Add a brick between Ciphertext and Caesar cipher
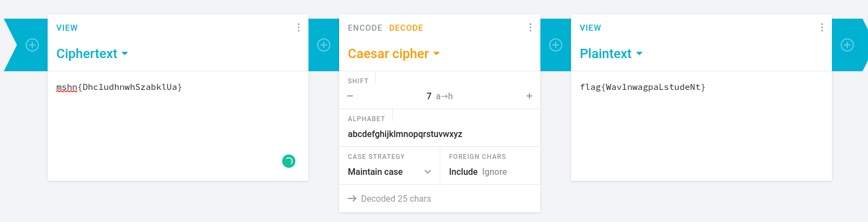Viewport: 868px width, 222px height. point(324,45)
